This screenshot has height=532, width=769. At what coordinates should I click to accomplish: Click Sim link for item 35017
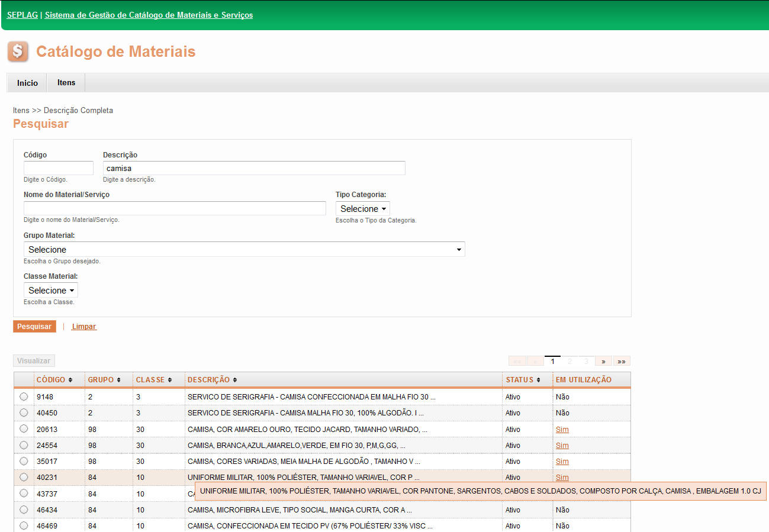[x=562, y=461]
